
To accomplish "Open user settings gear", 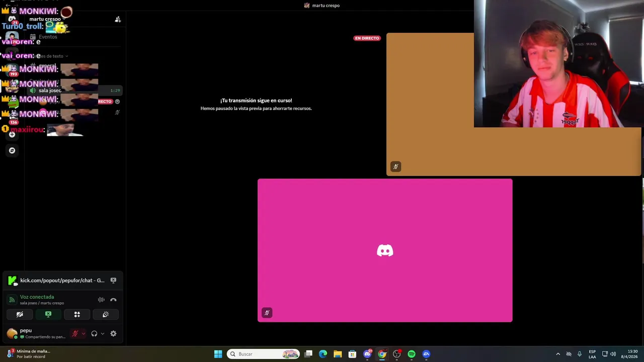I will (113, 333).
